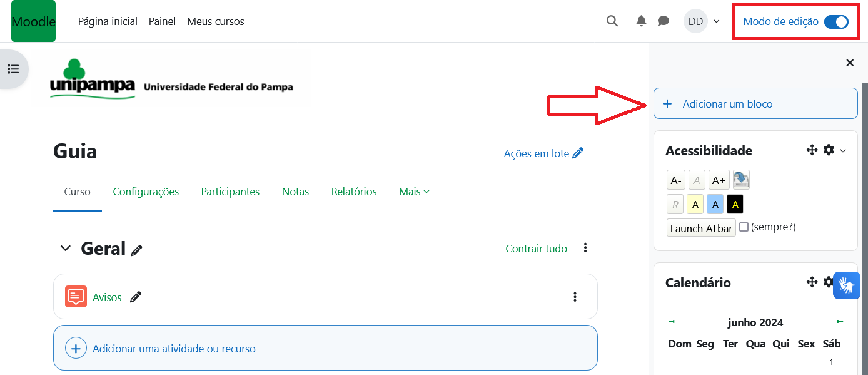868x375 pixels.
Task: Click the Contrair tudo link
Action: pyautogui.click(x=536, y=249)
